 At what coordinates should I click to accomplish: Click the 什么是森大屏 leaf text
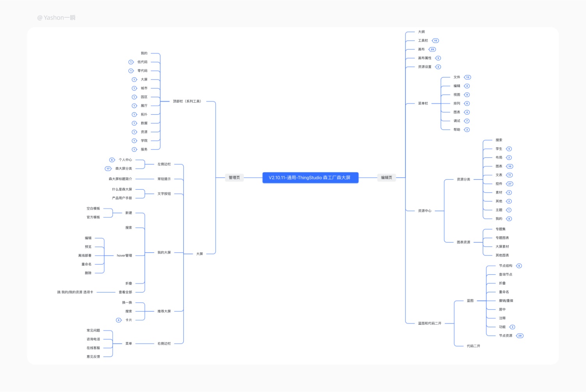[x=122, y=189]
